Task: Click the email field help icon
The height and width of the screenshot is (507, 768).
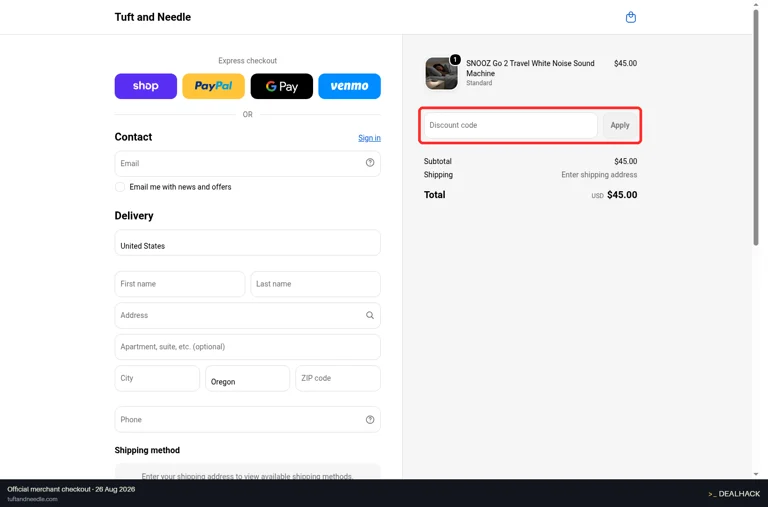Action: (x=370, y=163)
